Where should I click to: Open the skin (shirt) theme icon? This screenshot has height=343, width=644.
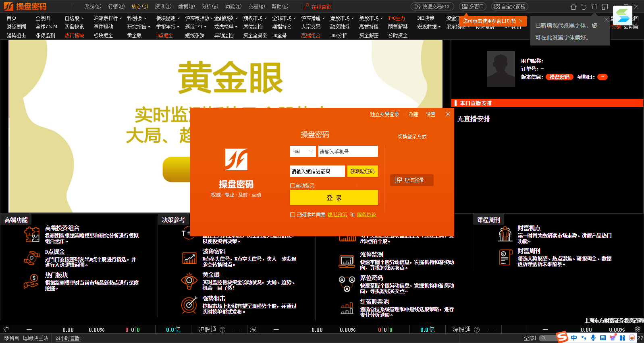[594, 7]
